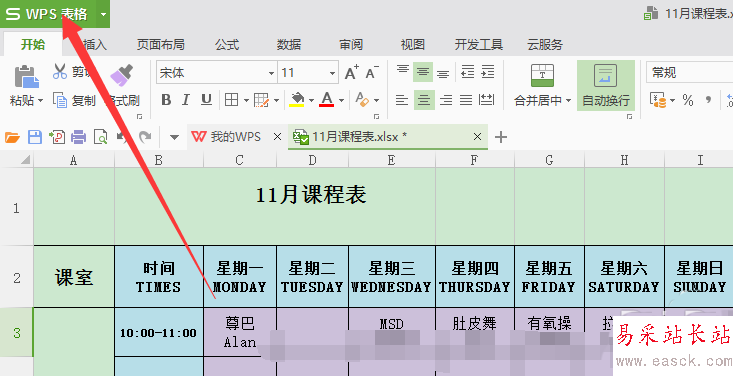Close the 我的WPS tab
The width and height of the screenshot is (733, 376).
(x=277, y=137)
